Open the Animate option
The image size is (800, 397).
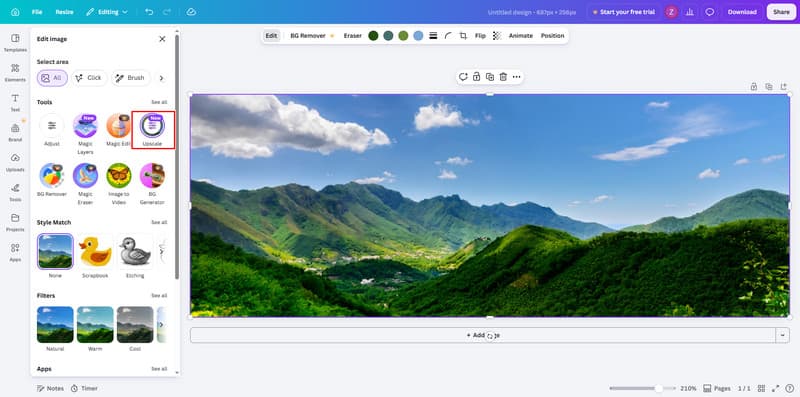[520, 36]
